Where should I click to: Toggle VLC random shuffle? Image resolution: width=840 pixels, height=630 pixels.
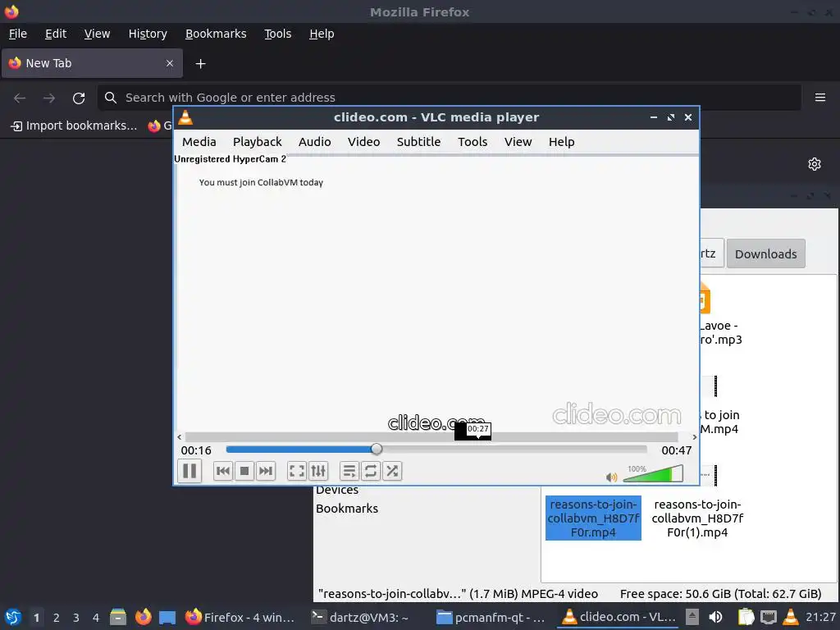coord(392,471)
